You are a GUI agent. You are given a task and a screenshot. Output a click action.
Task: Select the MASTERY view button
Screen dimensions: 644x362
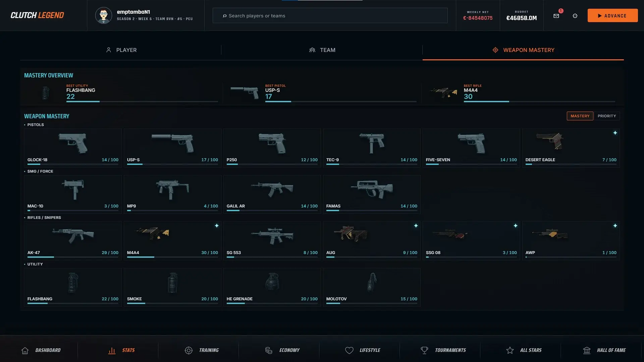coord(580,116)
